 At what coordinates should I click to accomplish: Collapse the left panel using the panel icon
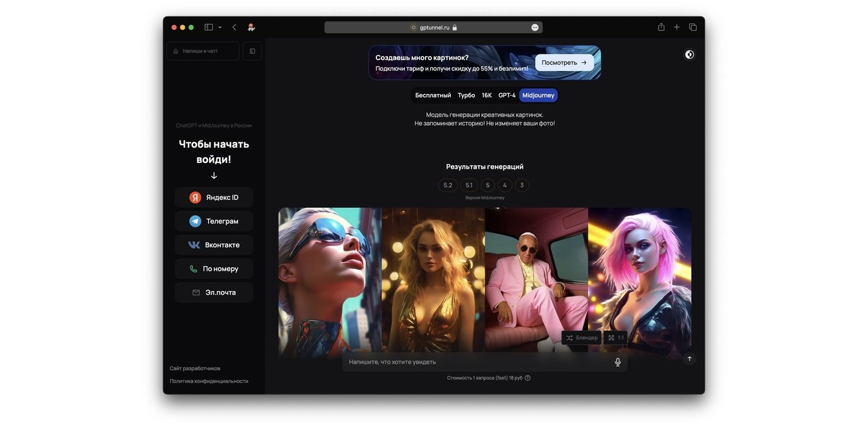point(252,51)
